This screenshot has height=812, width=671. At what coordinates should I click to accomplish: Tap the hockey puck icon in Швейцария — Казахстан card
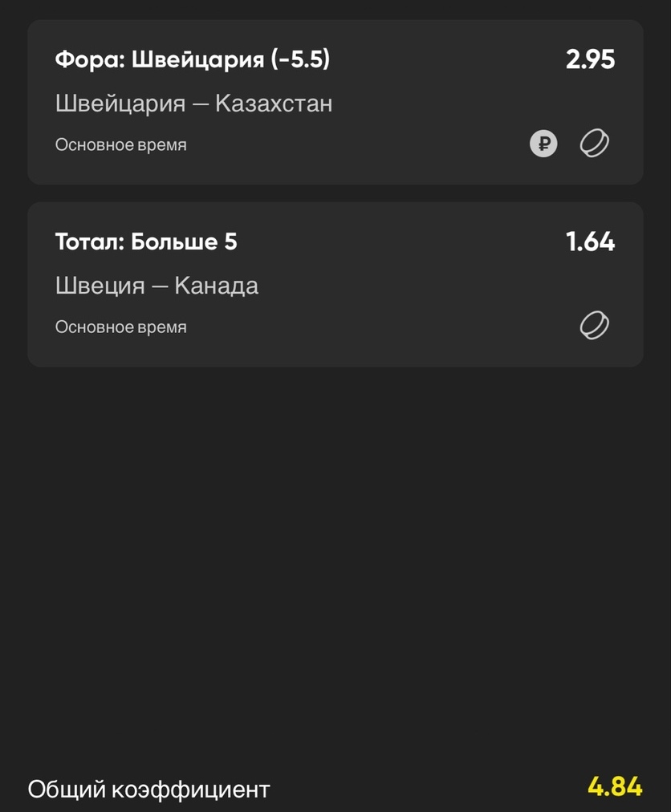point(594,144)
